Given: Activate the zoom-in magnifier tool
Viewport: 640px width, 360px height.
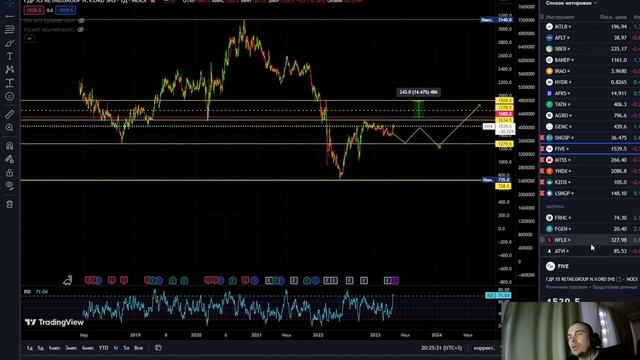Looking at the screenshot, I should click(x=9, y=128).
